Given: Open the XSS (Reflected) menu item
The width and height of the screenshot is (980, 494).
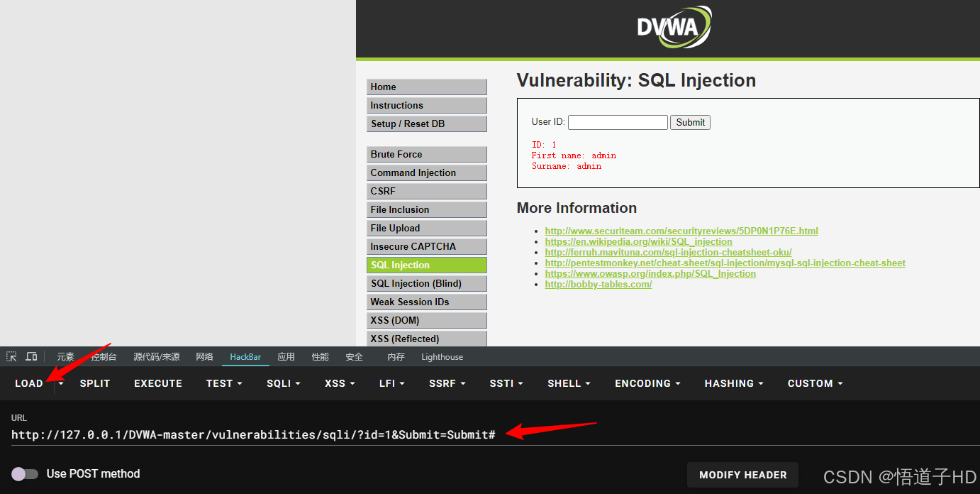Looking at the screenshot, I should click(x=427, y=339).
